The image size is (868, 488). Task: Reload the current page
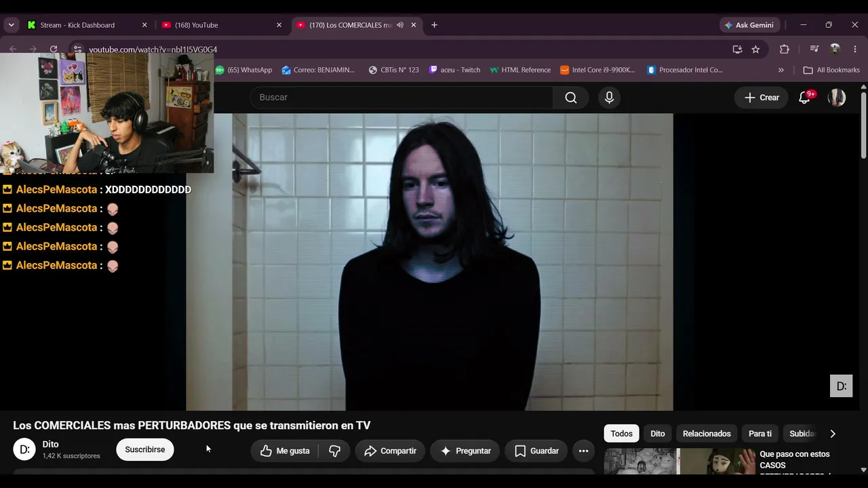tap(54, 49)
